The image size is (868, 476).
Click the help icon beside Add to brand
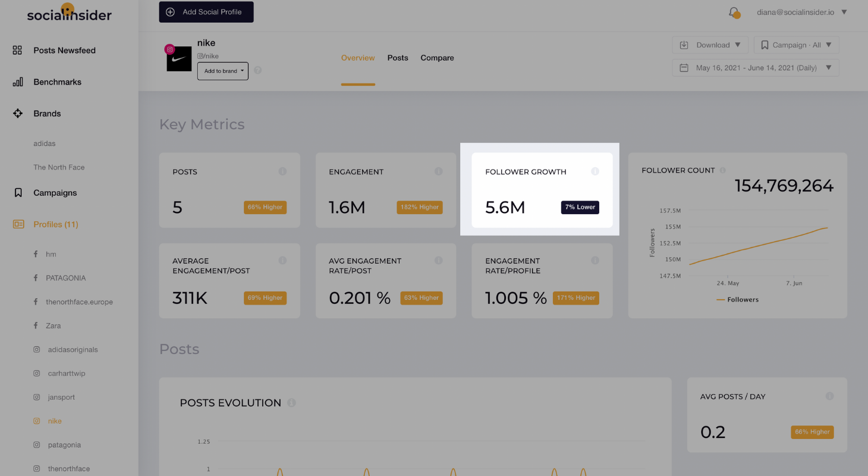257,70
